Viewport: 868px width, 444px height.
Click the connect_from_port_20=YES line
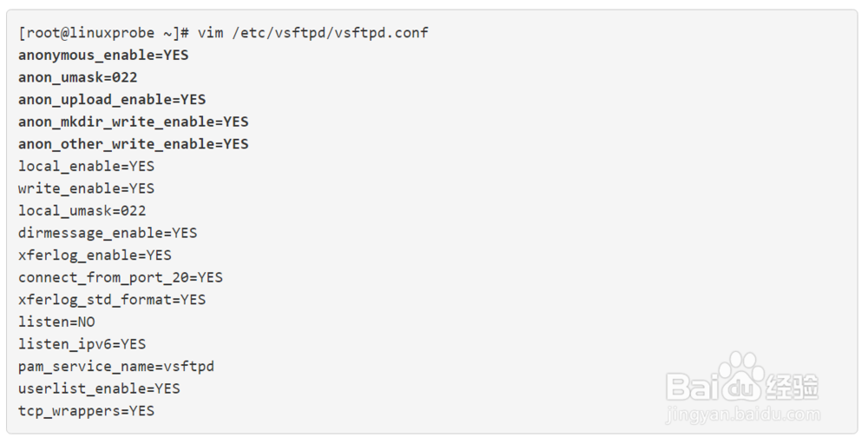pyautogui.click(x=121, y=277)
